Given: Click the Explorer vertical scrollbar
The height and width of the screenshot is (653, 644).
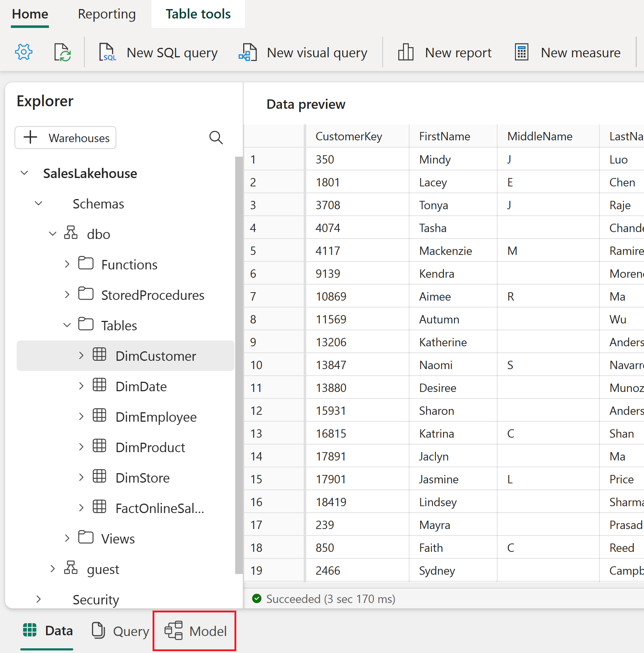Looking at the screenshot, I should pyautogui.click(x=238, y=365).
